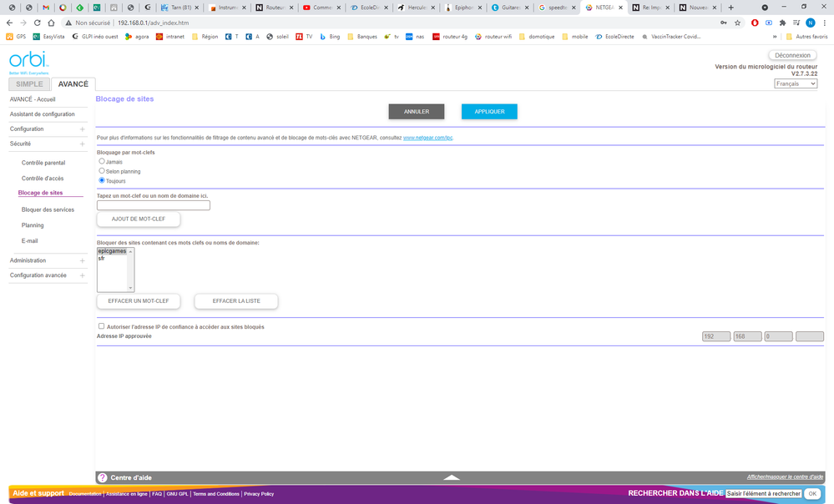Image resolution: width=834 pixels, height=504 pixels.
Task: Select the Toujours radio button
Action: [x=102, y=180]
